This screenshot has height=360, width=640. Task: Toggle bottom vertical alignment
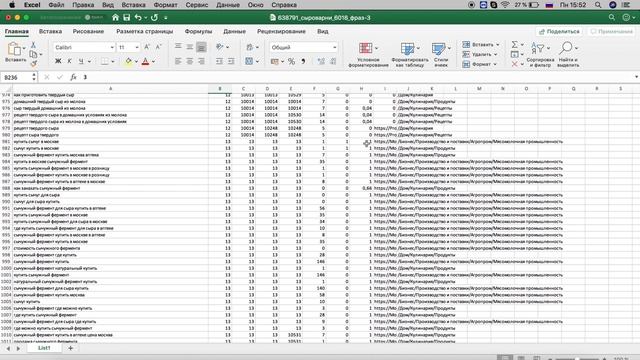[201, 47]
